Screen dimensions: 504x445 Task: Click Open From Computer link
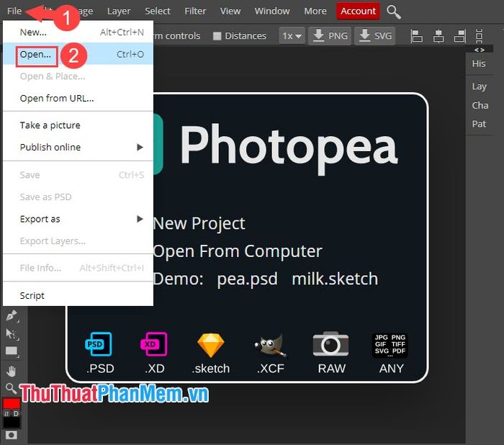point(238,251)
